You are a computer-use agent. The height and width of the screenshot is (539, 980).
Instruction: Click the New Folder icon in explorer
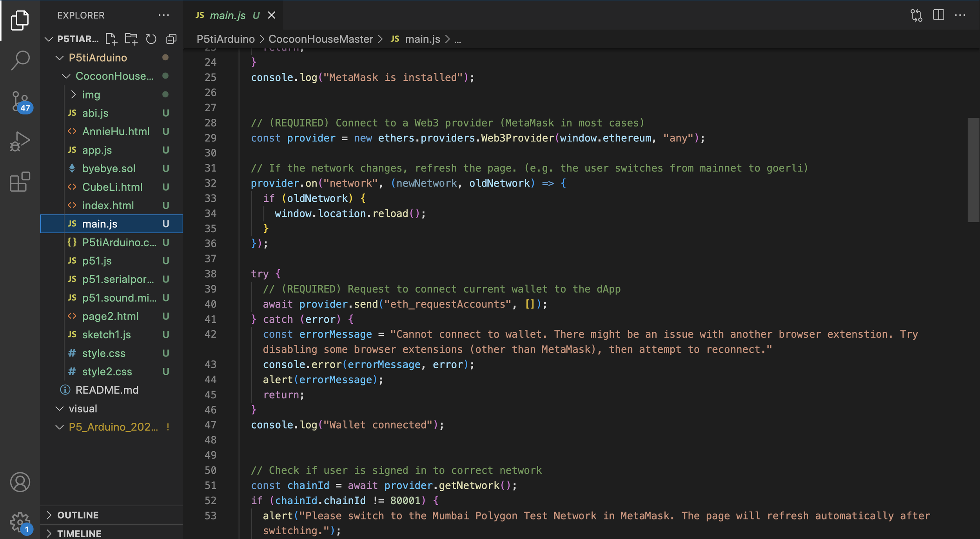(131, 39)
